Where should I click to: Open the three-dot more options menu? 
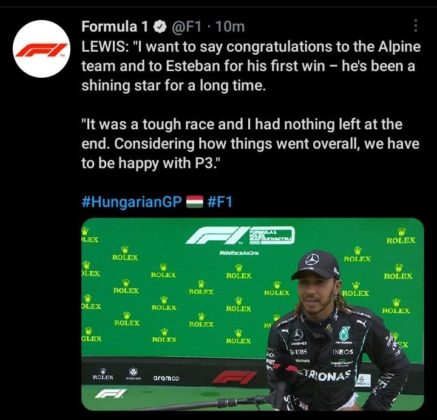(415, 26)
